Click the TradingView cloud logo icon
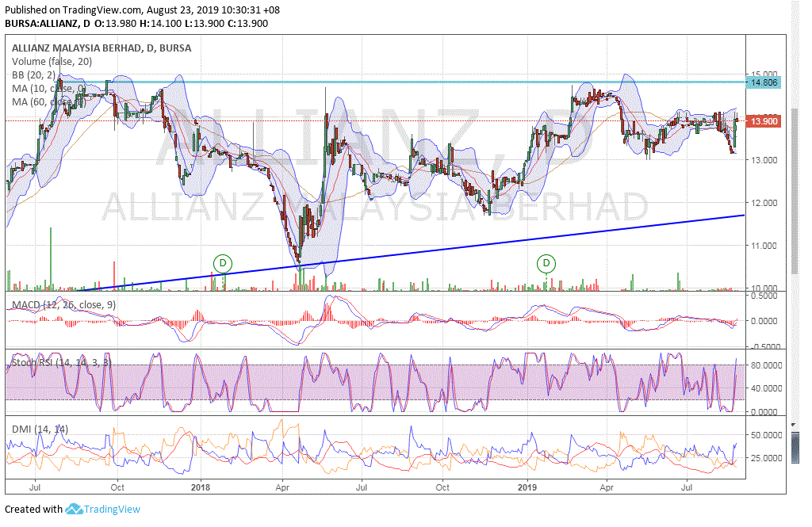Screen dimensions: 812x527 click(x=74, y=509)
